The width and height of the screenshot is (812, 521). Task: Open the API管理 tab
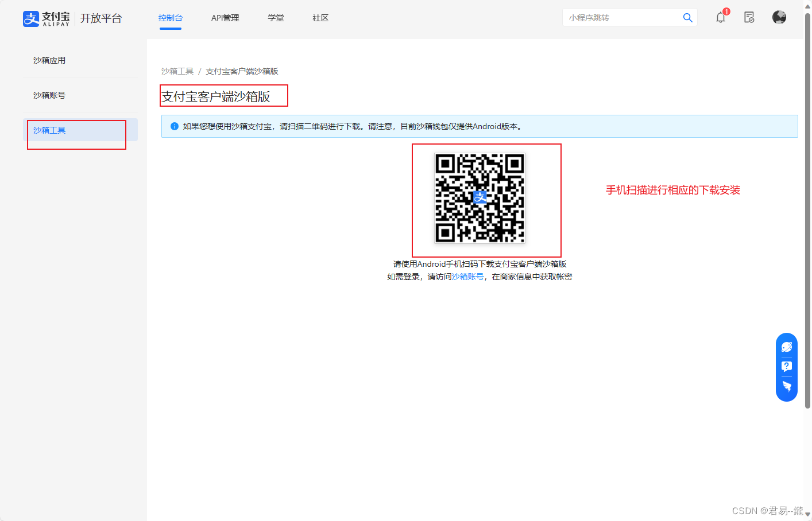(225, 18)
